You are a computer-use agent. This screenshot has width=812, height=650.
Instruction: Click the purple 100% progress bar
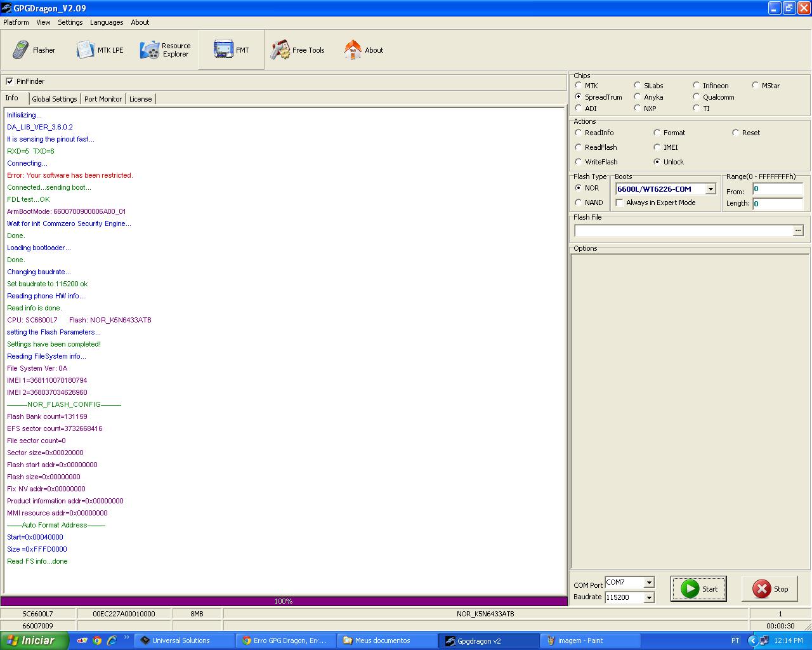coord(284,601)
